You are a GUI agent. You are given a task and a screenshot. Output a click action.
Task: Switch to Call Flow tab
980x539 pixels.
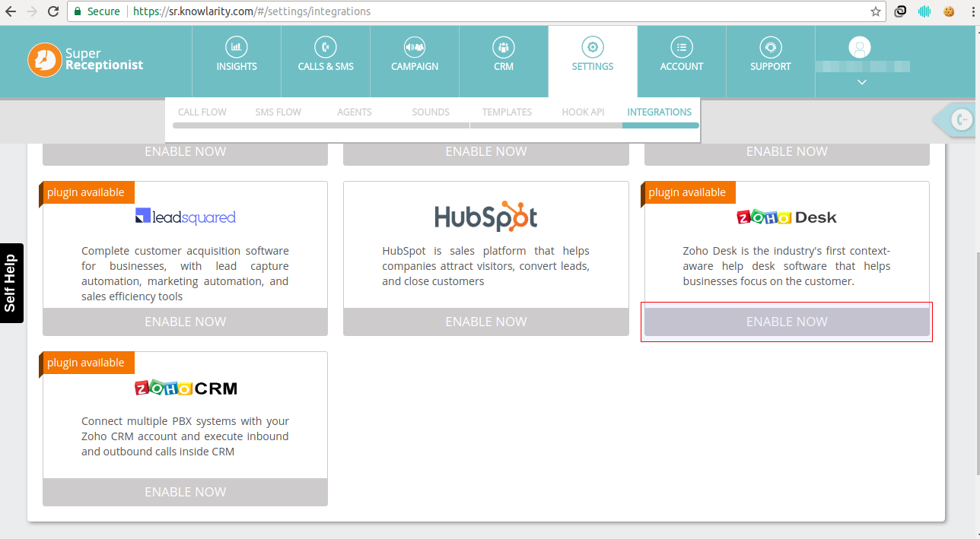(x=202, y=112)
